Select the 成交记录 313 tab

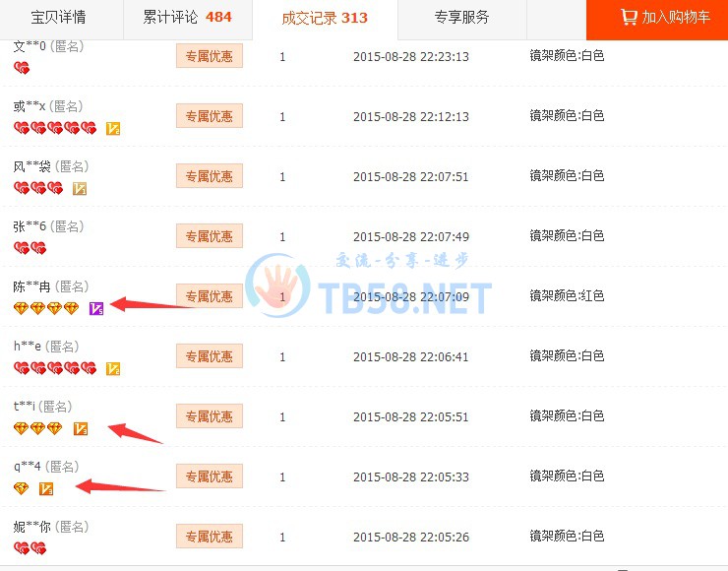[325, 18]
